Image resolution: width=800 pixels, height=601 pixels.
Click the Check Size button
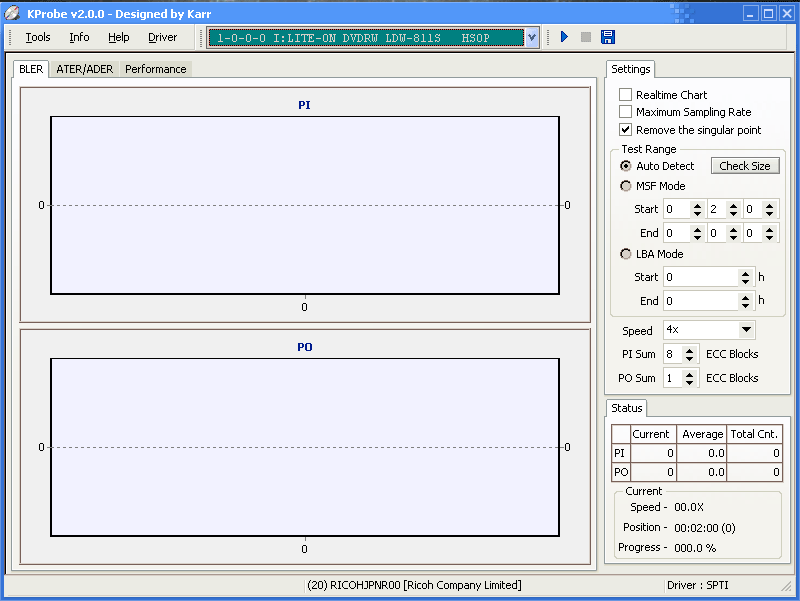(745, 166)
